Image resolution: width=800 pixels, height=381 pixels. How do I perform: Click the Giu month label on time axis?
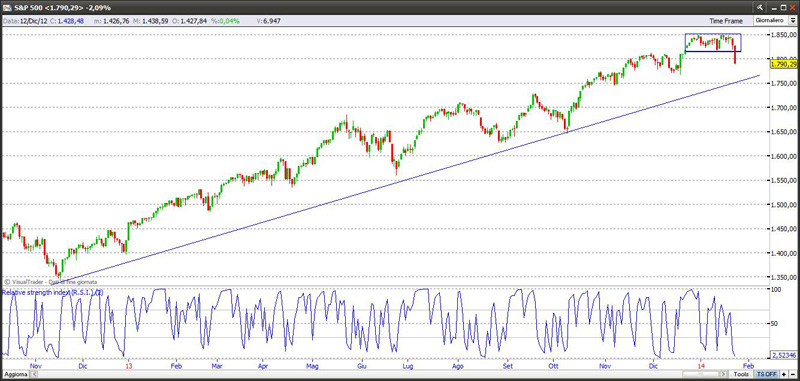point(362,366)
